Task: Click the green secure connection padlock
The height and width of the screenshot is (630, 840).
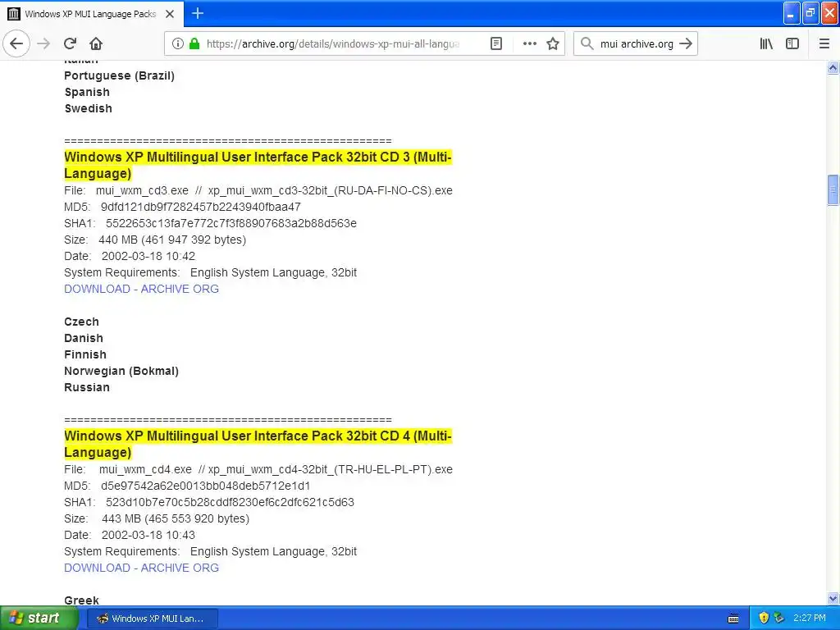Action: (194, 43)
